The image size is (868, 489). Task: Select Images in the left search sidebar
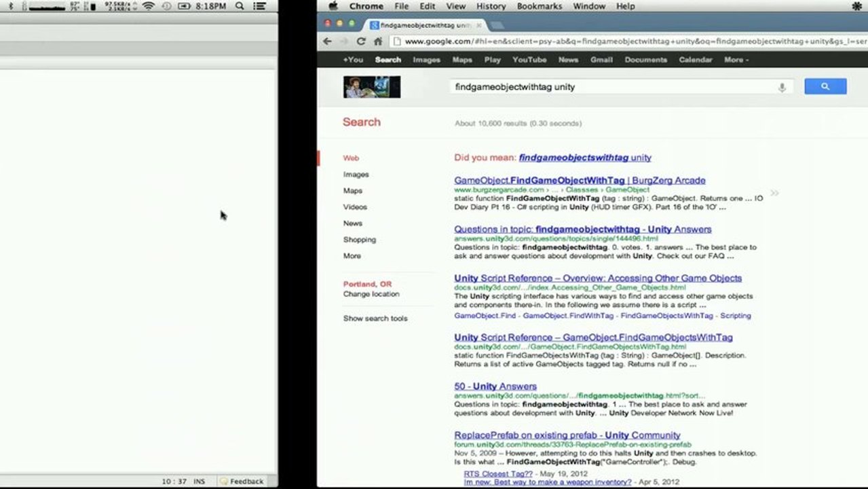pyautogui.click(x=356, y=175)
